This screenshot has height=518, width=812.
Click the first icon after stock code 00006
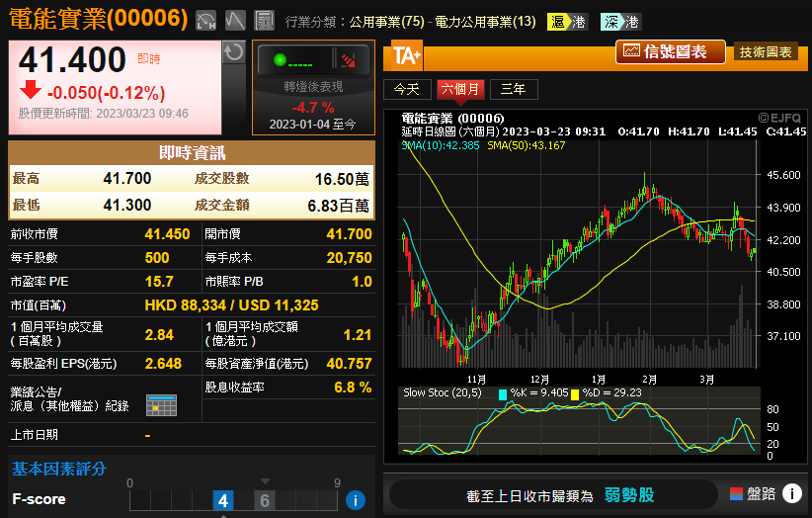pos(205,21)
